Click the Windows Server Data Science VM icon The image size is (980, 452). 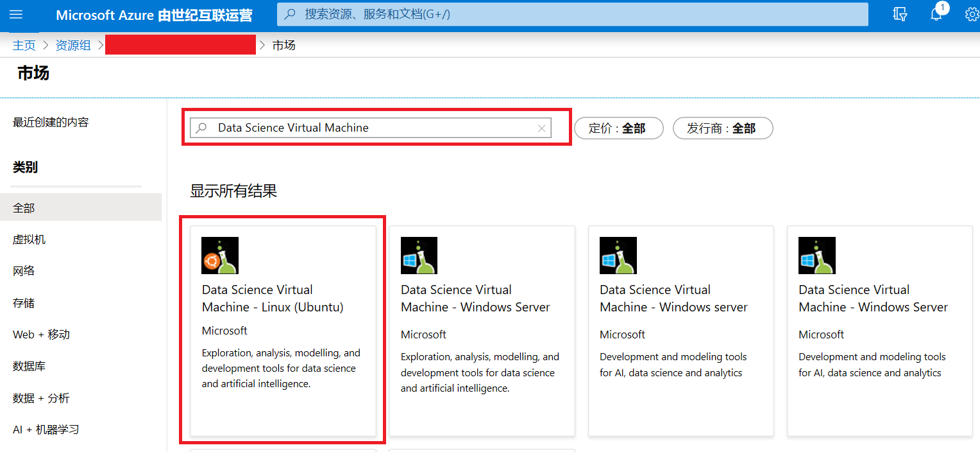point(419,255)
